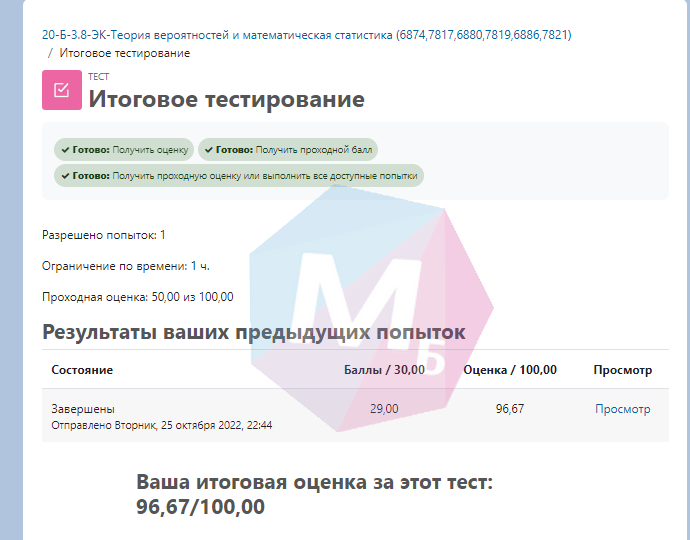Viewport: 690px width, 540px height.
Task: Click the 'Просмотр' column header
Action: pyautogui.click(x=622, y=370)
